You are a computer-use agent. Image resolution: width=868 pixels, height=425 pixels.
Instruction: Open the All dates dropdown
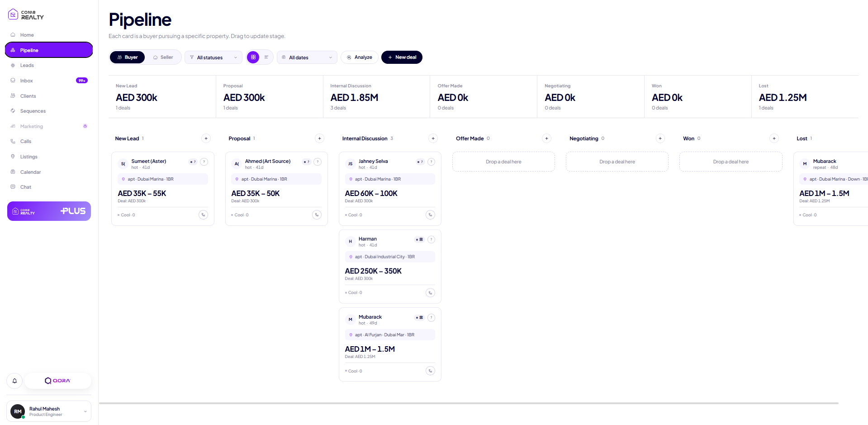click(307, 57)
